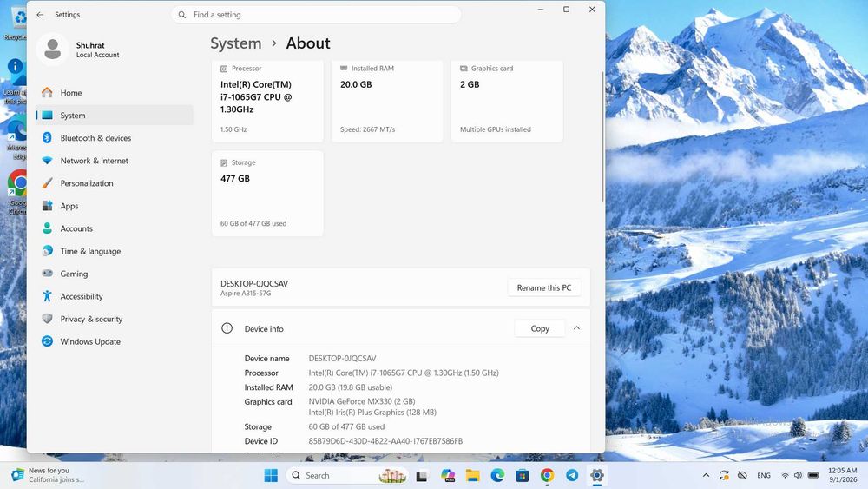The width and height of the screenshot is (868, 489).
Task: Open Privacy & security settings
Action: tap(115, 319)
